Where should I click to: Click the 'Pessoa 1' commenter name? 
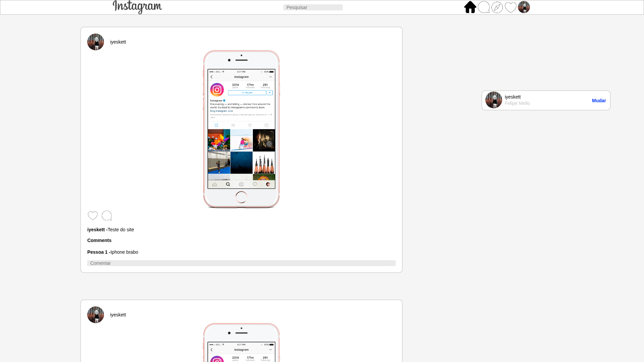click(97, 252)
